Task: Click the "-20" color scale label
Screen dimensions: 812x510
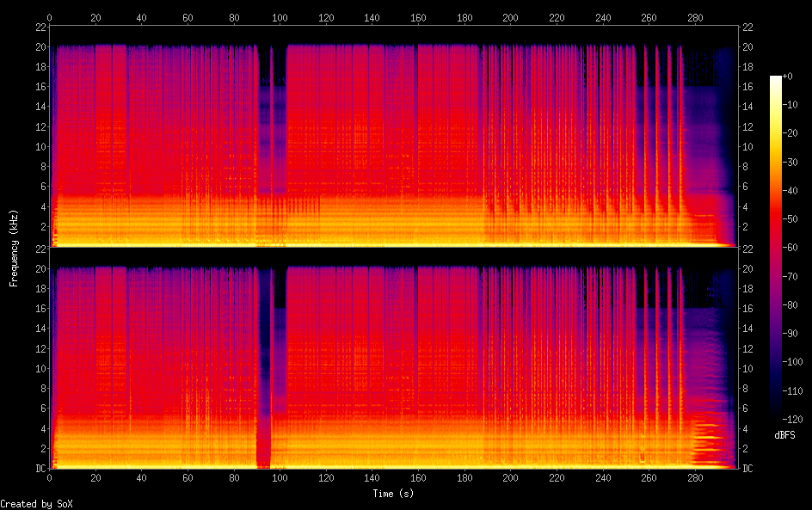Action: (x=790, y=133)
